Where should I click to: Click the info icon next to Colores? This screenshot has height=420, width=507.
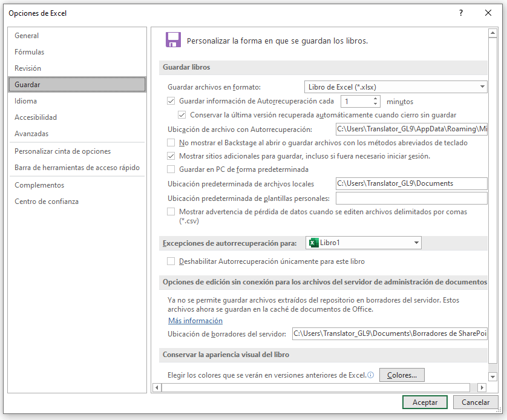click(371, 375)
